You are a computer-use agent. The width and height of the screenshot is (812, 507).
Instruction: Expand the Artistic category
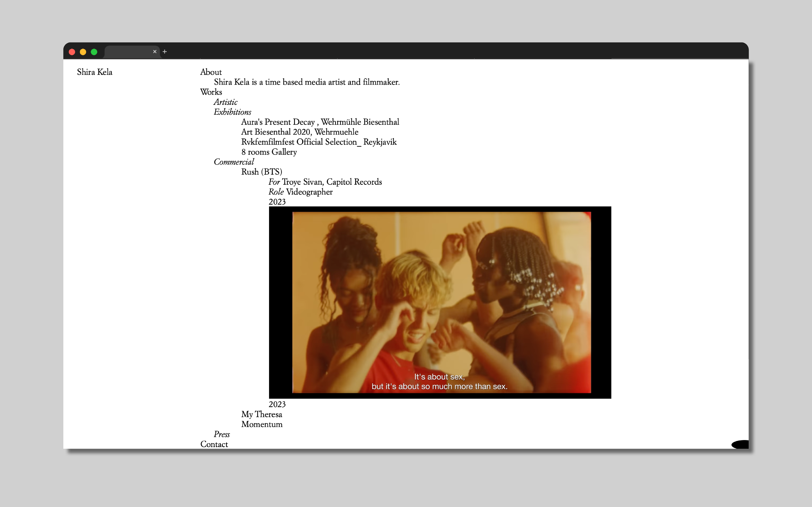(x=225, y=102)
